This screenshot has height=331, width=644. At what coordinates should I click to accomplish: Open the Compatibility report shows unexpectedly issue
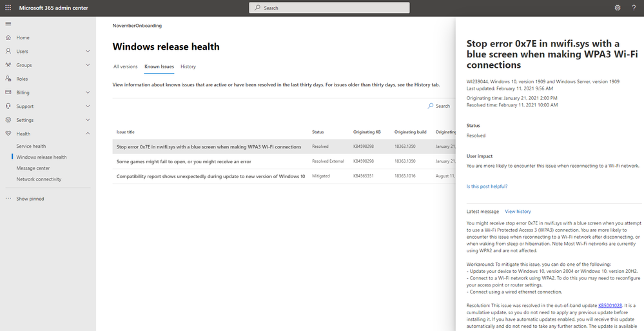pyautogui.click(x=211, y=176)
